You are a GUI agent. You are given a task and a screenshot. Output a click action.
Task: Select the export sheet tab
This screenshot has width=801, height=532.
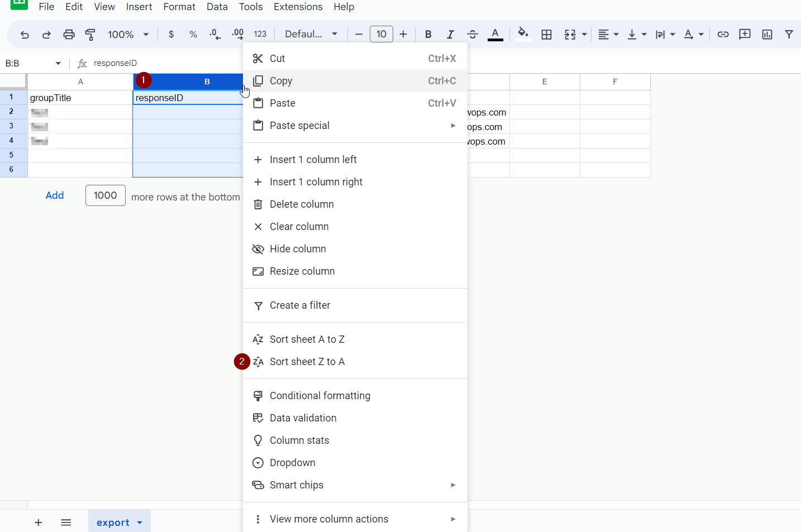(113, 523)
